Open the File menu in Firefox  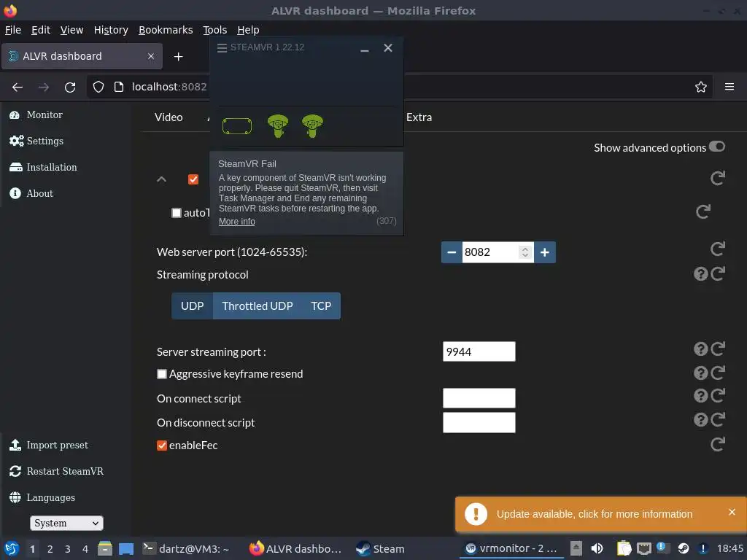[x=13, y=30]
